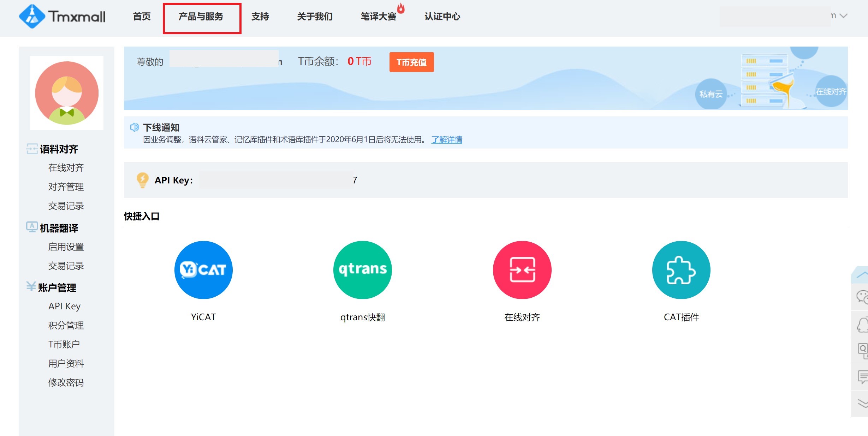The height and width of the screenshot is (436, 868).
Task: Click the T币充值 button
Action: coord(411,62)
